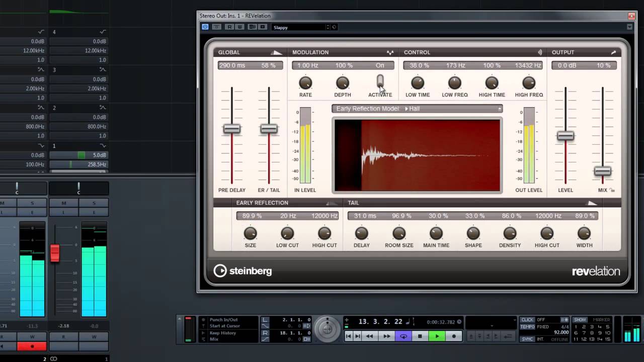
Task: Click the Early Reflection High Cut knob
Action: (325, 233)
